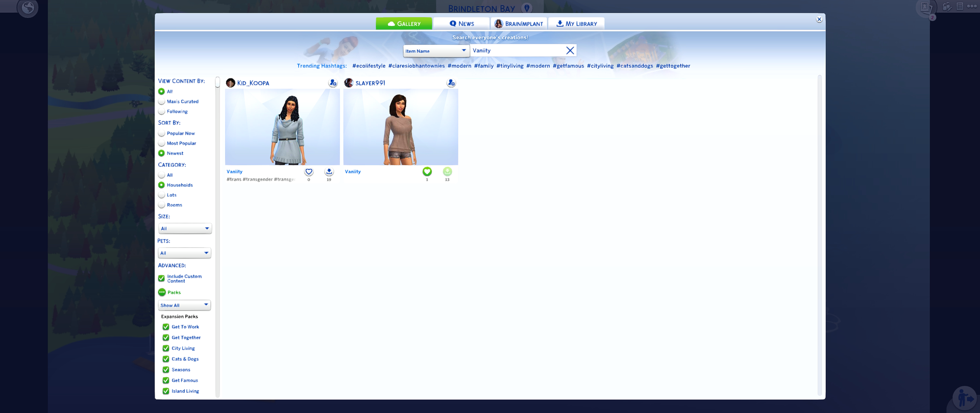The image size is (980, 413).
Task: Select Maxis Curated content
Action: [161, 101]
